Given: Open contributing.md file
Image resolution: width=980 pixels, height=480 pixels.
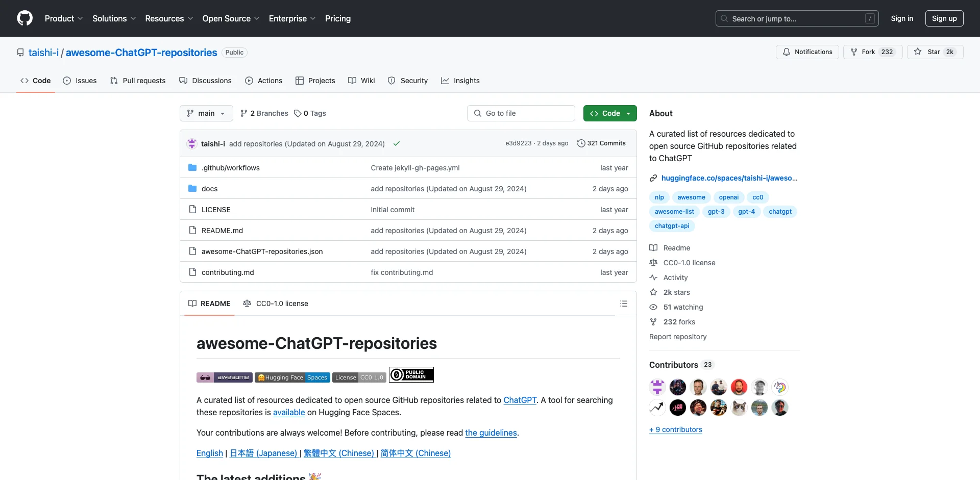Looking at the screenshot, I should click(x=228, y=272).
